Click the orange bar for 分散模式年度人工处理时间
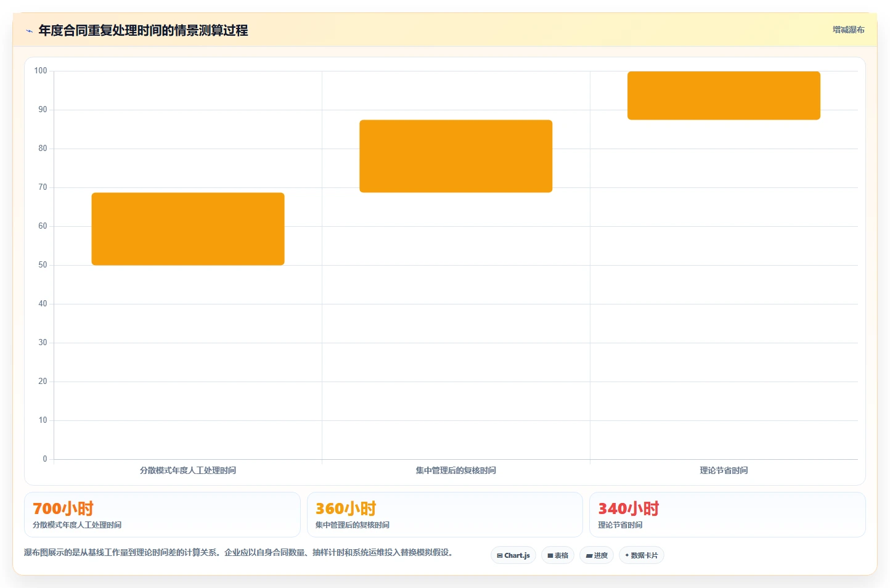Viewport: 890px width, 588px height. pos(188,229)
